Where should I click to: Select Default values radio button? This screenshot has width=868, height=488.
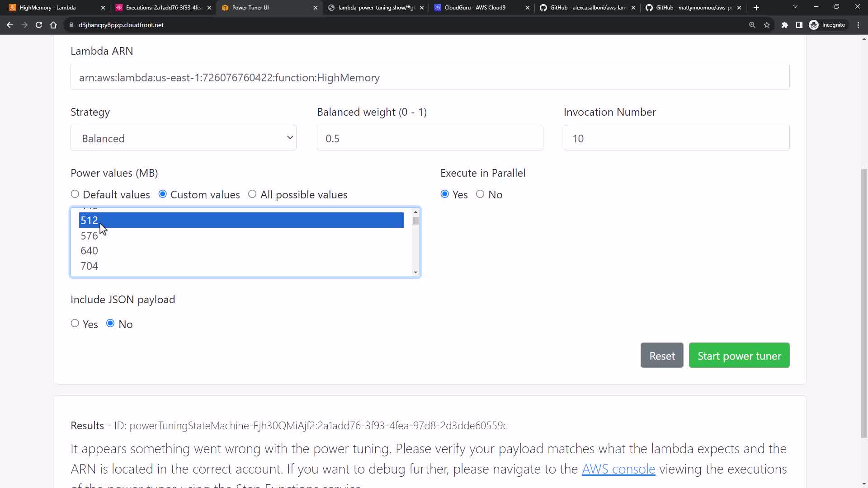tap(75, 194)
